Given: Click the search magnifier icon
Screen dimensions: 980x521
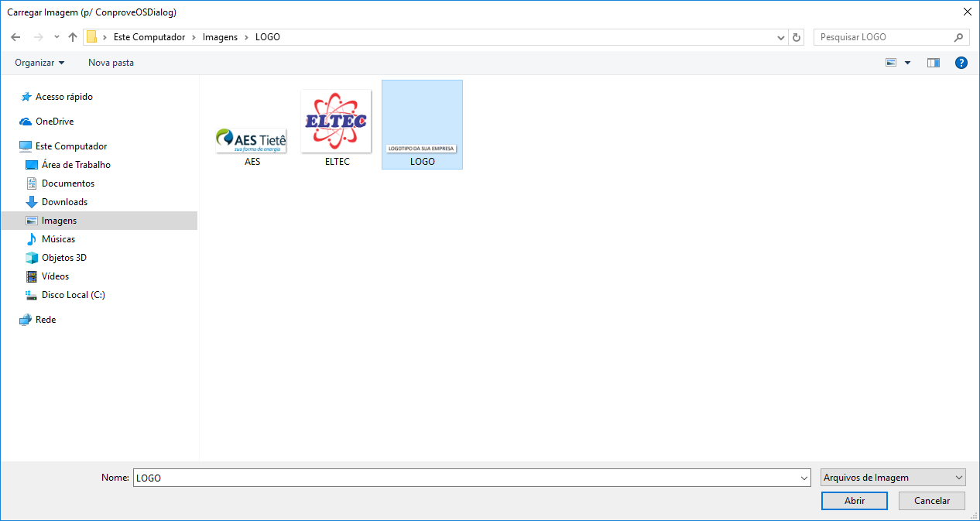Looking at the screenshot, I should pyautogui.click(x=959, y=37).
